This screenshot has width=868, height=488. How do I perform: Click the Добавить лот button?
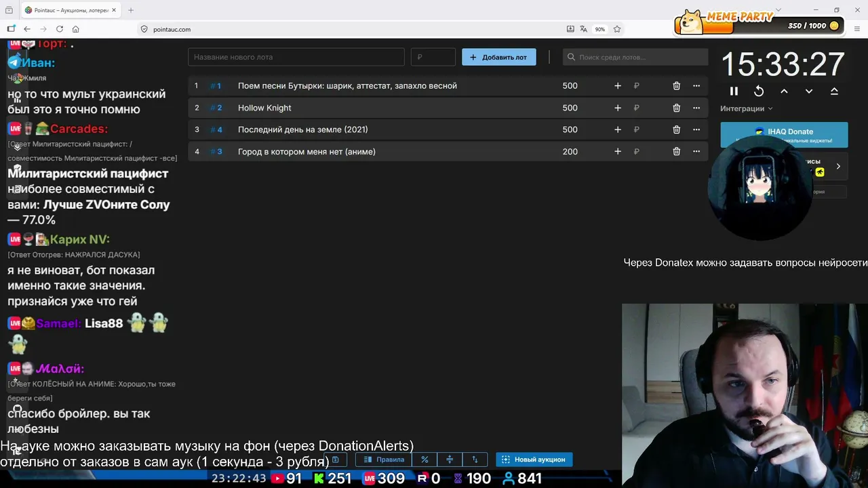(x=498, y=57)
